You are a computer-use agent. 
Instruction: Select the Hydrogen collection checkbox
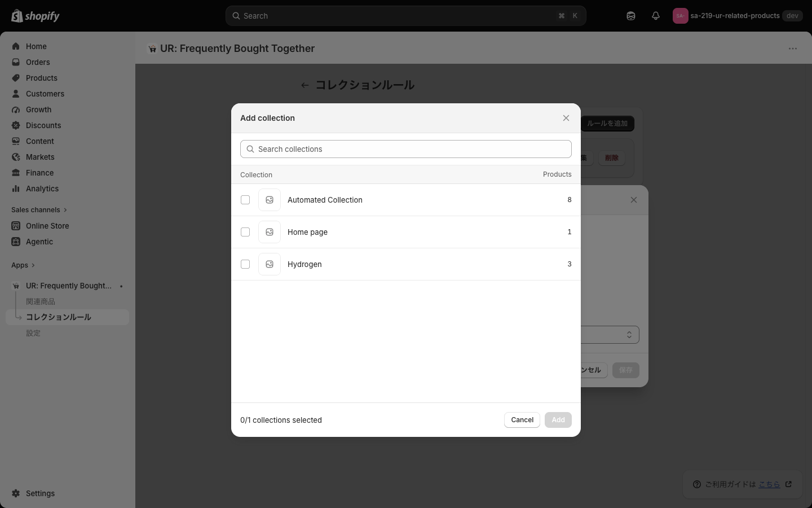tap(245, 264)
